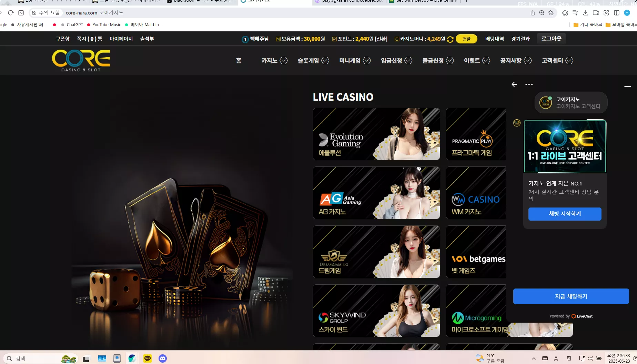Open 마이페이지 from the top bar

click(x=121, y=39)
